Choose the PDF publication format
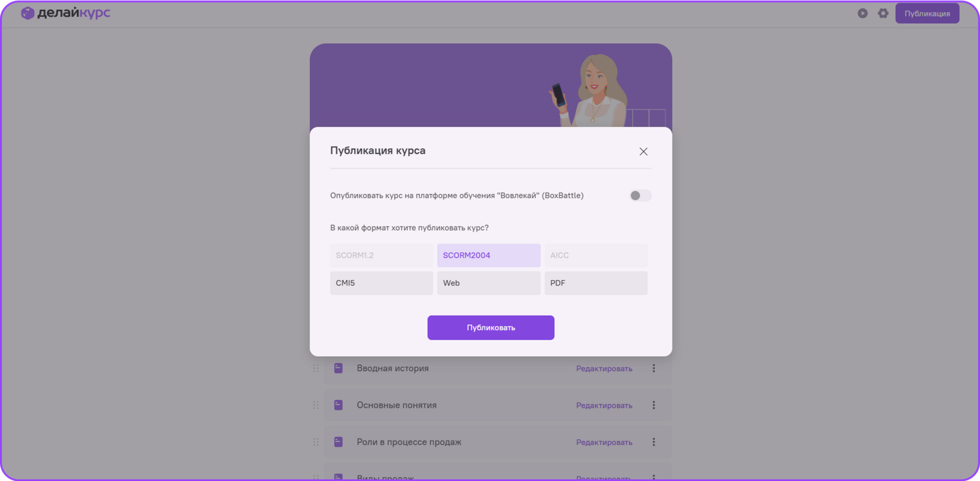Viewport: 980px width, 481px height. click(596, 283)
